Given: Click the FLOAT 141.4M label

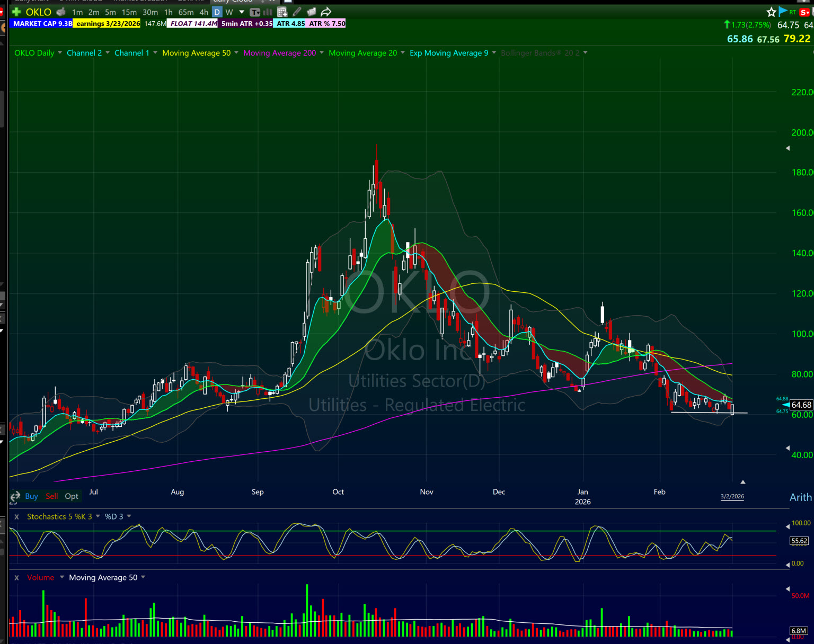Looking at the screenshot, I should pos(193,23).
